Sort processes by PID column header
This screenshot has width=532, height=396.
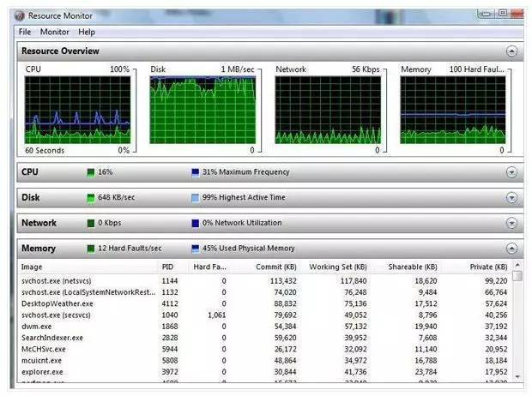point(168,267)
